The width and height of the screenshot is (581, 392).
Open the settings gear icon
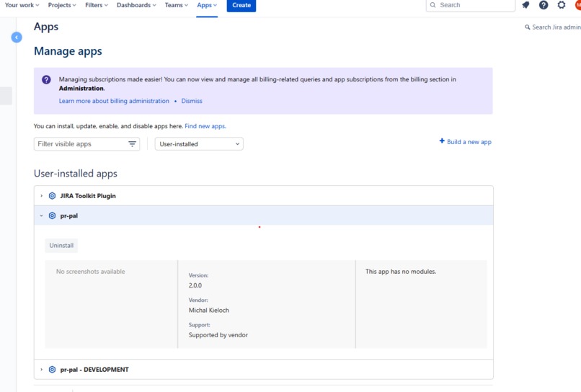point(562,5)
